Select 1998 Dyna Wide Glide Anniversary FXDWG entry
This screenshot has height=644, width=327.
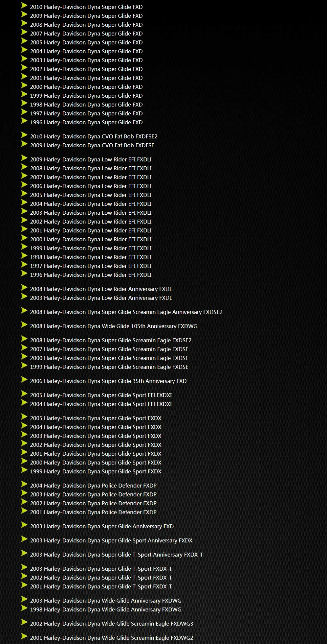106,609
